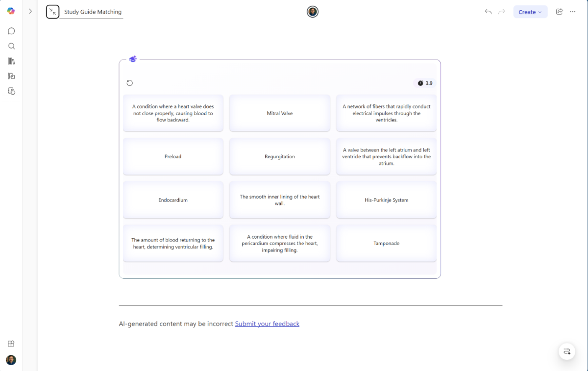588x371 pixels.
Task: Select the pericardium fluid definition card
Action: [x=280, y=243]
